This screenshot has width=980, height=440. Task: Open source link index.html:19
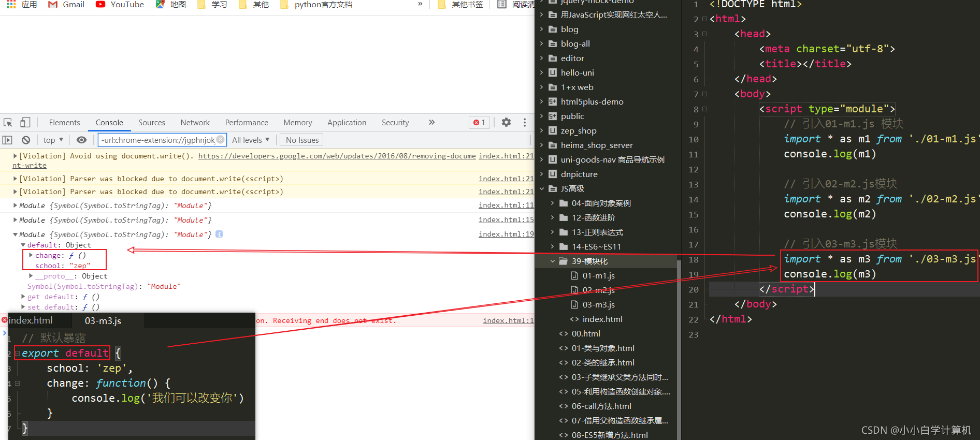[506, 234]
